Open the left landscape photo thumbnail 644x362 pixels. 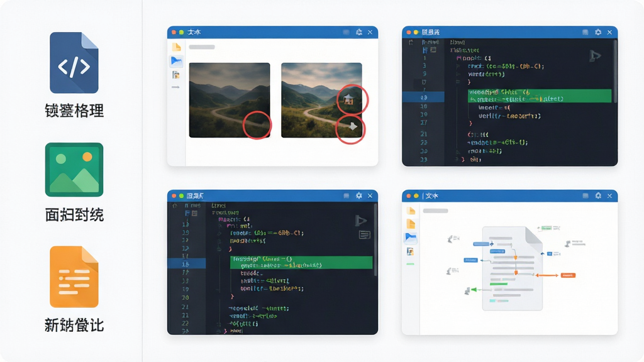[230, 100]
